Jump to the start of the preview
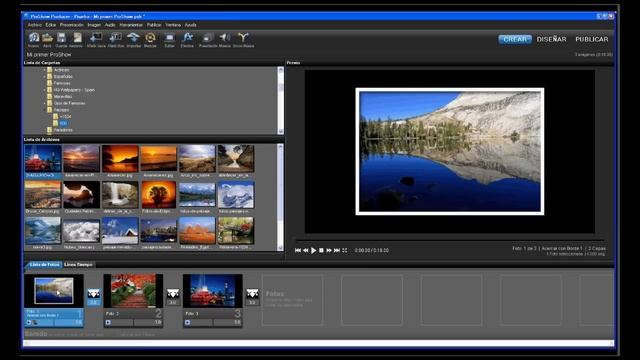Viewport: 640px width, 360px height. 298,250
